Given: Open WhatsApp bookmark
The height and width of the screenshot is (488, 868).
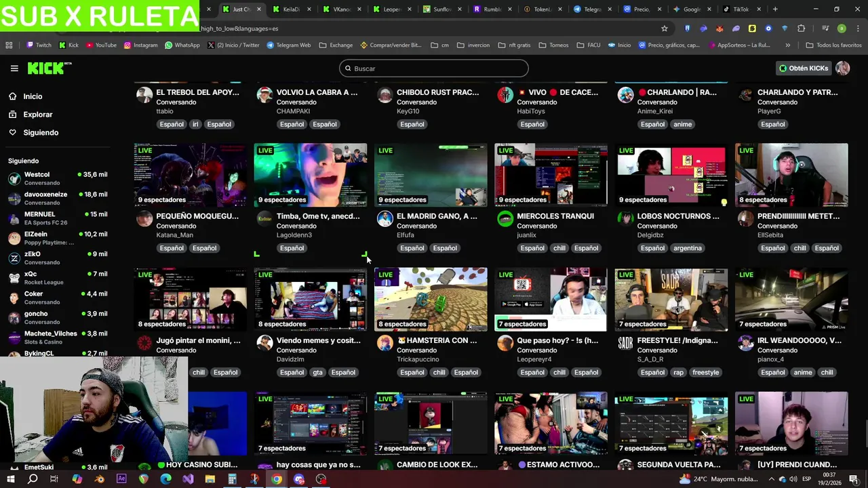Looking at the screenshot, I should (182, 45).
